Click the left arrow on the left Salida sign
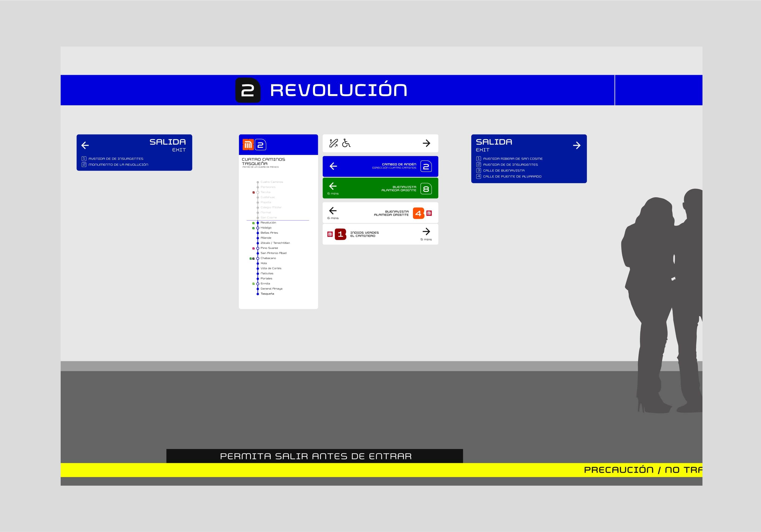This screenshot has width=761, height=532. point(85,145)
